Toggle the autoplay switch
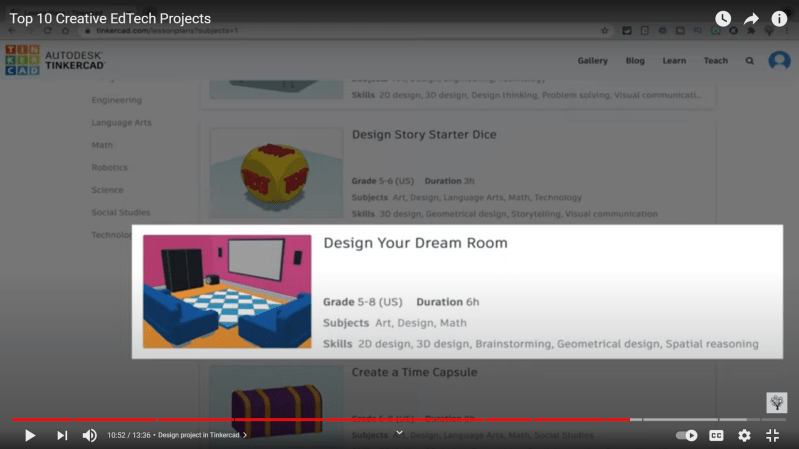The width and height of the screenshot is (799, 449). click(687, 435)
